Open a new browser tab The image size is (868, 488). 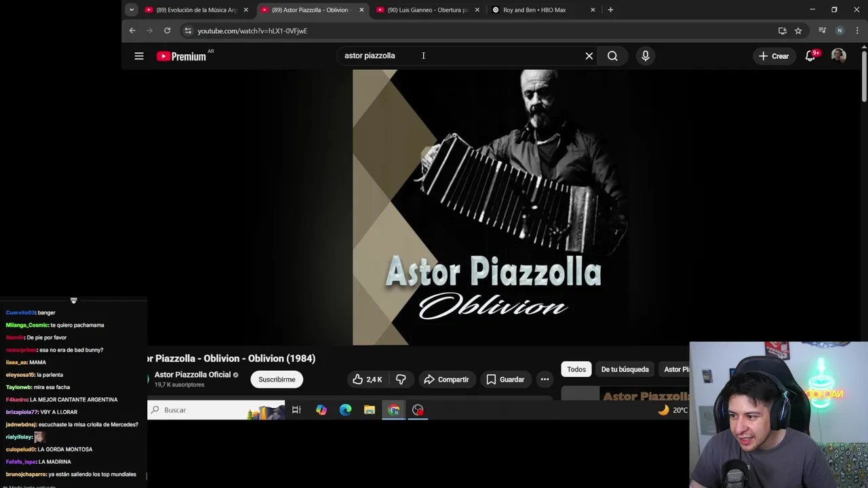pos(610,9)
